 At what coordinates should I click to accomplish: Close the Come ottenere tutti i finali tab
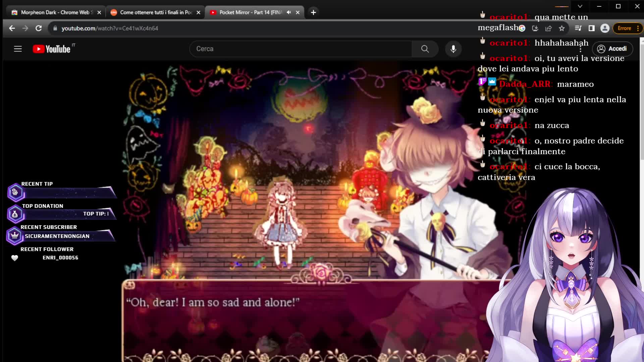click(x=198, y=12)
